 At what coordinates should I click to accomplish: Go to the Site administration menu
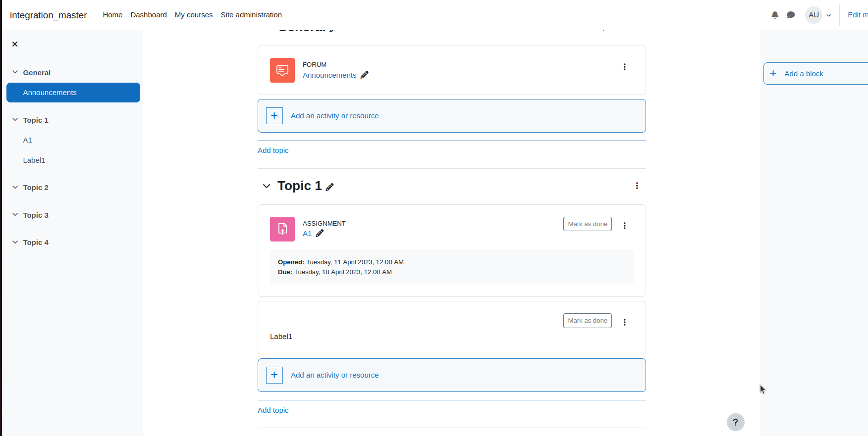pyautogui.click(x=251, y=15)
